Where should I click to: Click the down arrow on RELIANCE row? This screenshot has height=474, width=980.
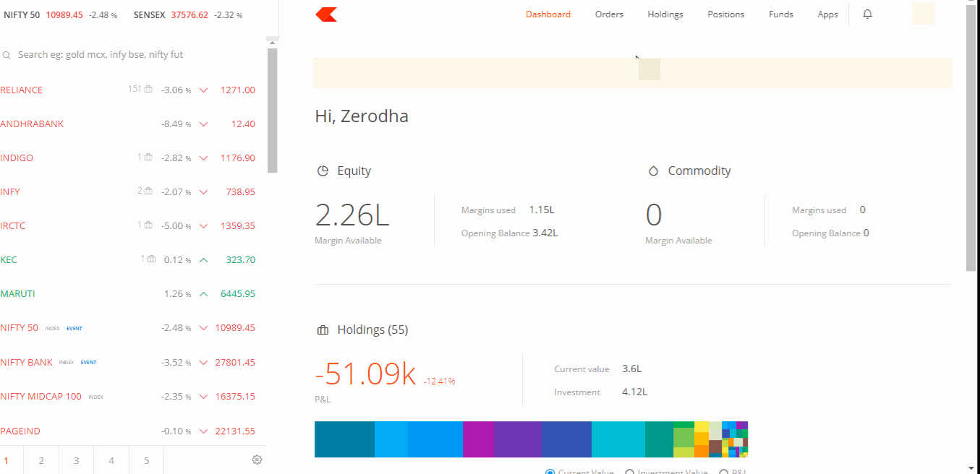coord(203,90)
